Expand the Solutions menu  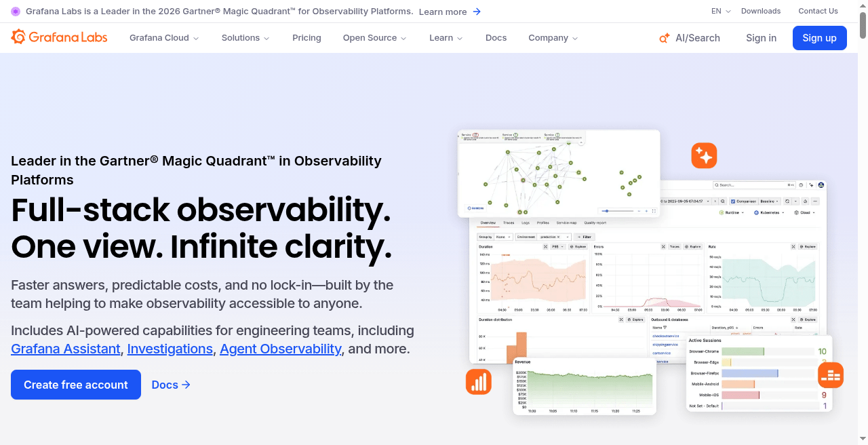pos(245,38)
